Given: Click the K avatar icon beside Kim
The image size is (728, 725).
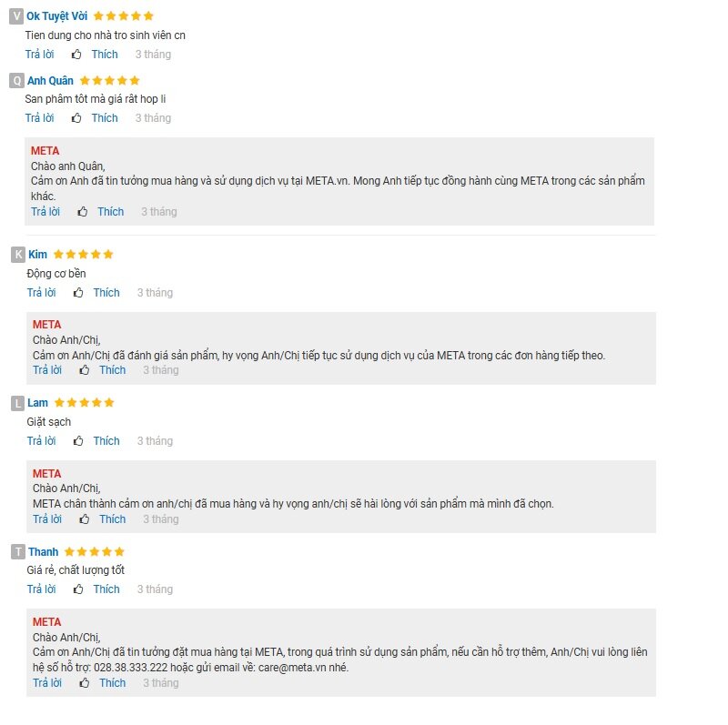Looking at the screenshot, I should pos(18,255).
